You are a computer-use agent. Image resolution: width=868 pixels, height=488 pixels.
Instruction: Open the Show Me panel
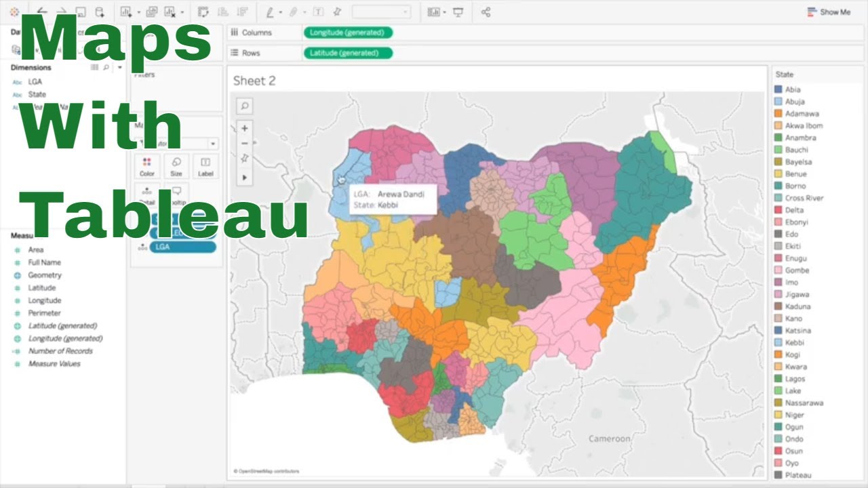[829, 12]
